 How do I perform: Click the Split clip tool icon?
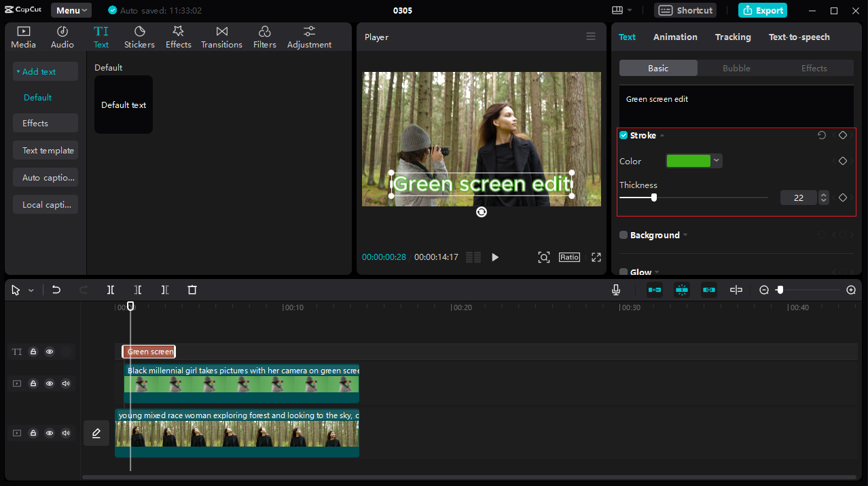(111, 290)
